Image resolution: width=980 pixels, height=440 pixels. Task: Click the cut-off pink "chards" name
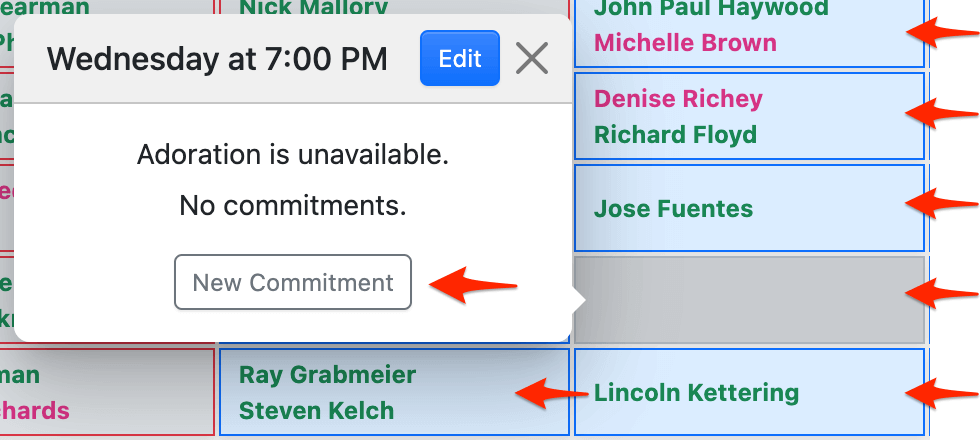pyautogui.click(x=35, y=411)
